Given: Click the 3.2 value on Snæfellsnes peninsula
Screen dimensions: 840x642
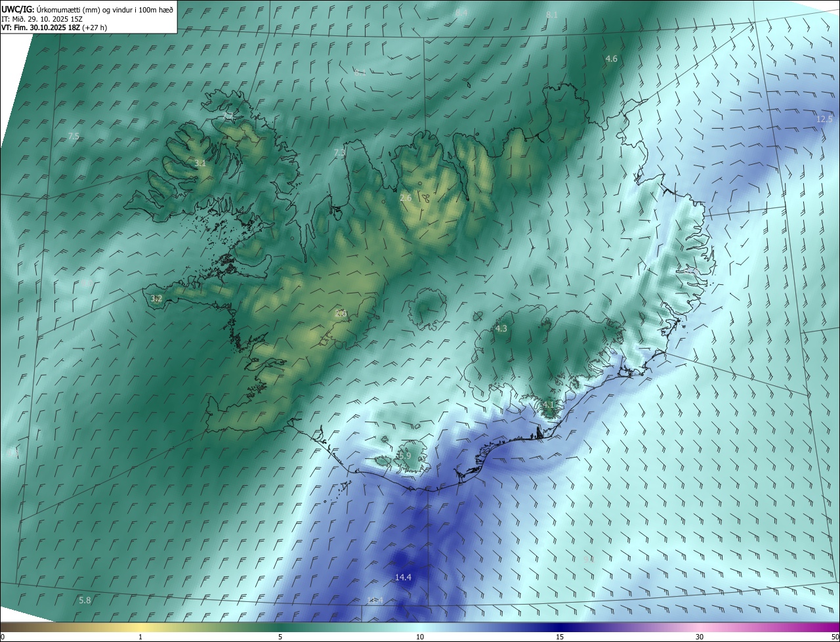Looking at the screenshot, I should click(x=156, y=299).
